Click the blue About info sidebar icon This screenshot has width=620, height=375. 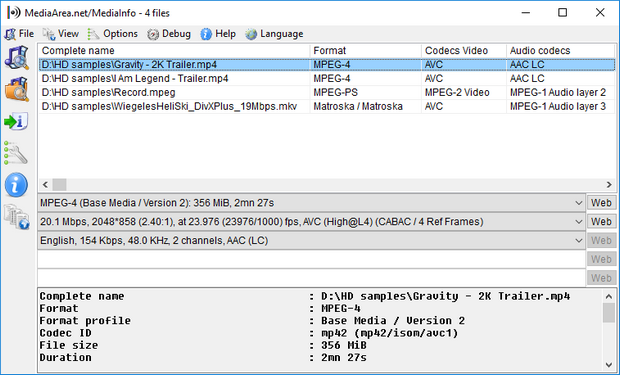16,185
